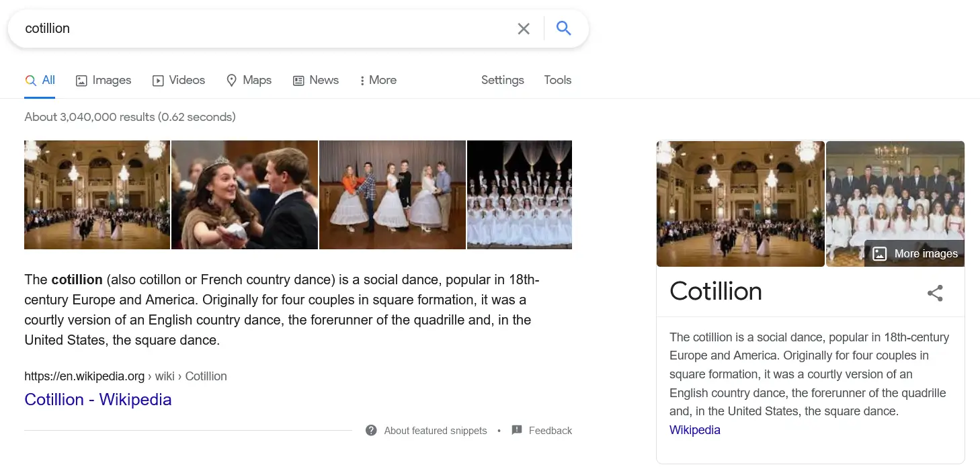
Task: Clear the search box with X icon
Action: (524, 28)
